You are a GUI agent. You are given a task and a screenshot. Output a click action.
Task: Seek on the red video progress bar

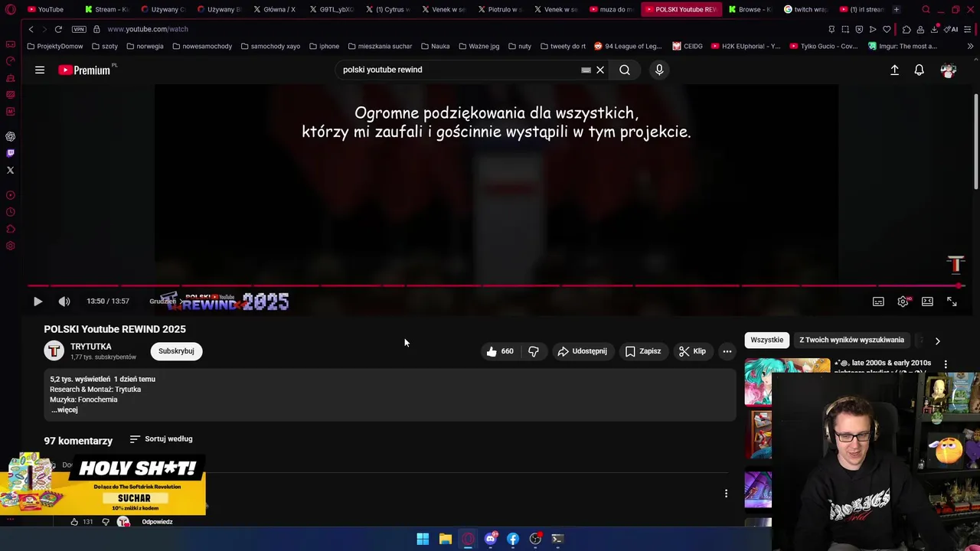(x=495, y=286)
